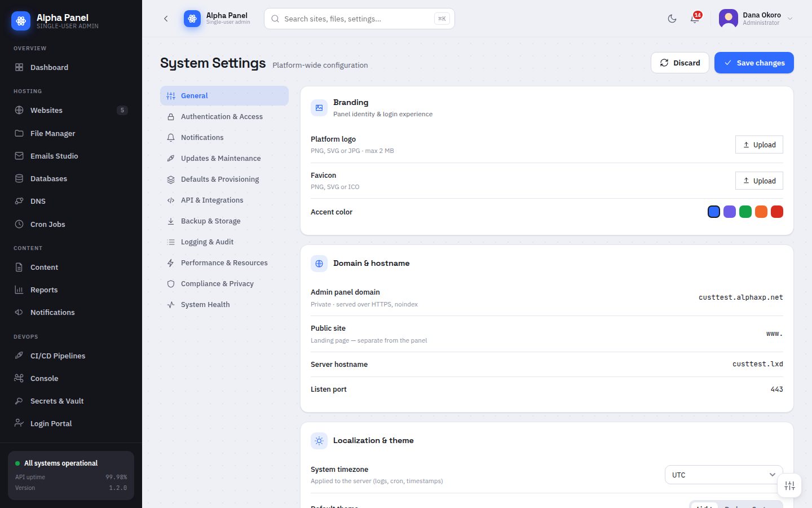Select Defaults & Provisioning tab
Screen dimensions: 812x508
(224, 179)
